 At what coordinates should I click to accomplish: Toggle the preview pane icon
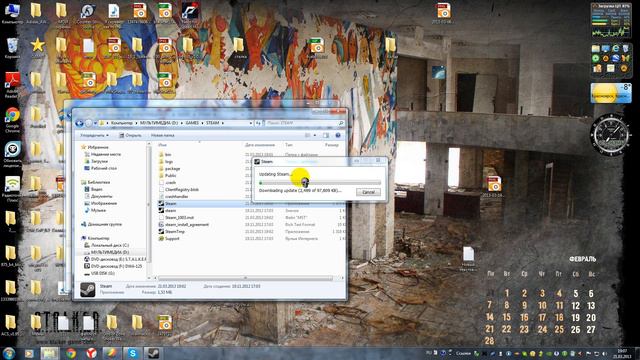click(x=326, y=135)
